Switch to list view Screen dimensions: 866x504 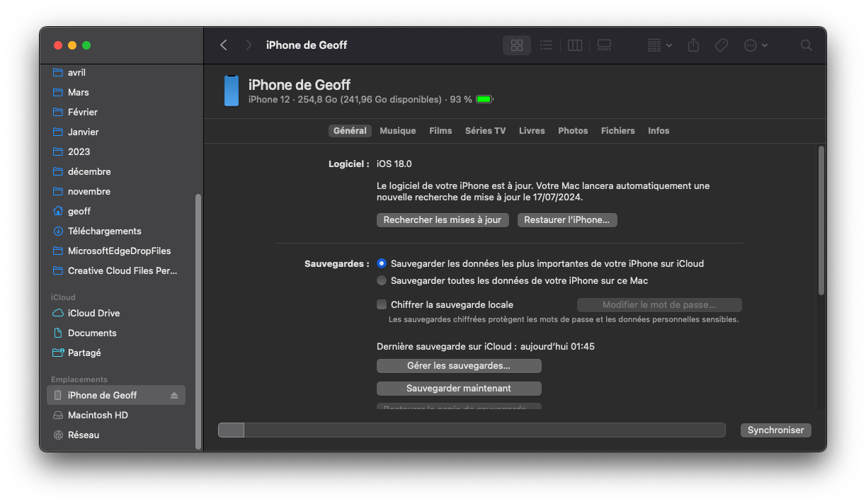pyautogui.click(x=546, y=45)
